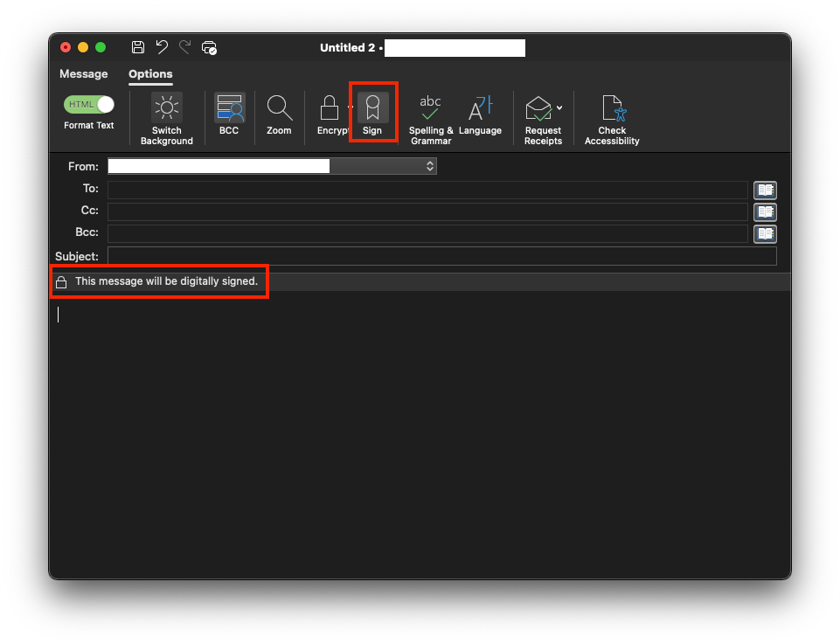Save the draft using the floppy disk icon
The height and width of the screenshot is (644, 840).
tap(138, 48)
